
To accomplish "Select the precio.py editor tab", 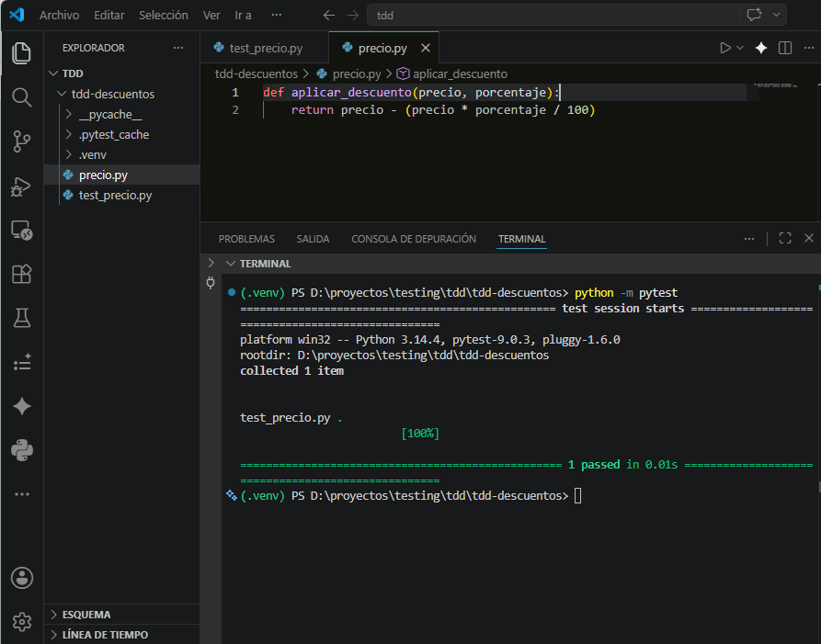I will [x=382, y=48].
